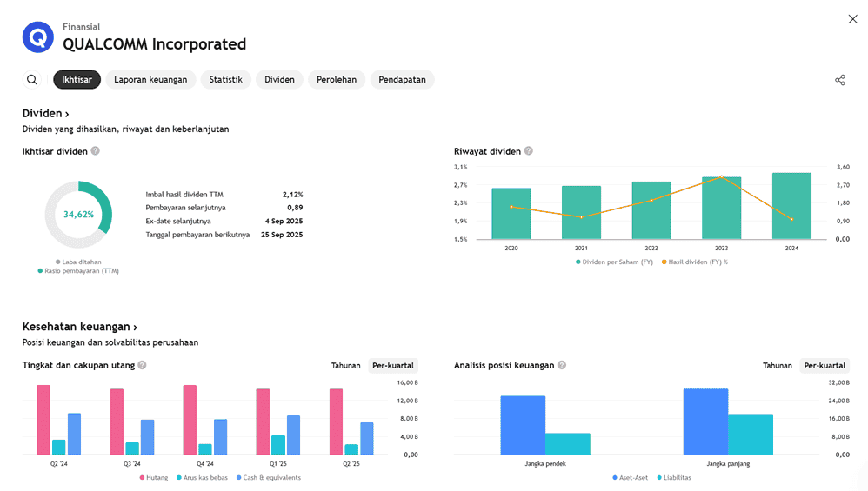
Task: Click the Q2 '25 axis label
Action: tap(351, 464)
